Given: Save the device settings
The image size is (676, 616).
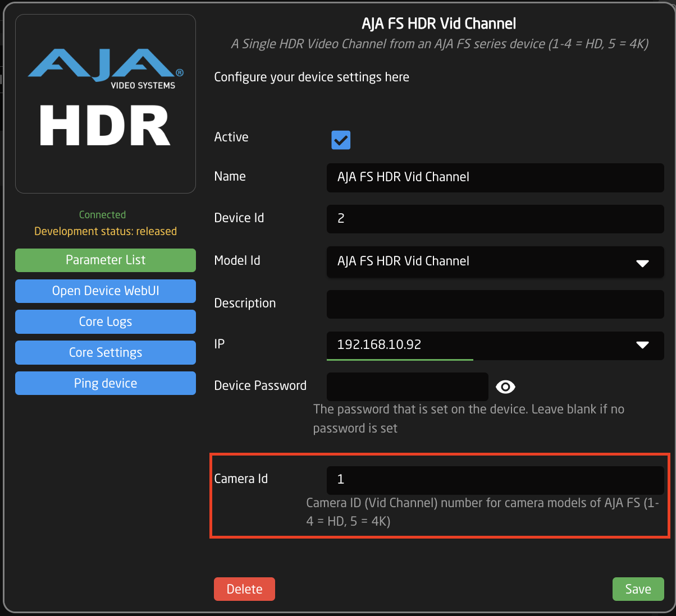Looking at the screenshot, I should click(638, 589).
